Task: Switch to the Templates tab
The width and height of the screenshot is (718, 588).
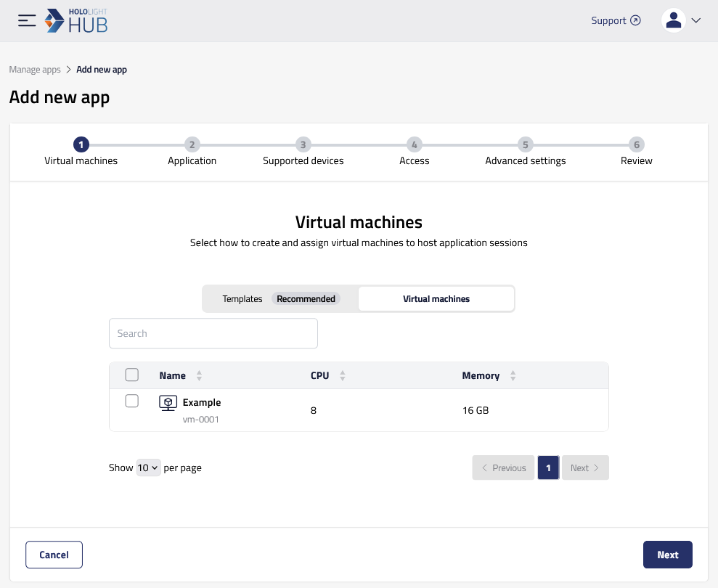Action: pyautogui.click(x=281, y=299)
